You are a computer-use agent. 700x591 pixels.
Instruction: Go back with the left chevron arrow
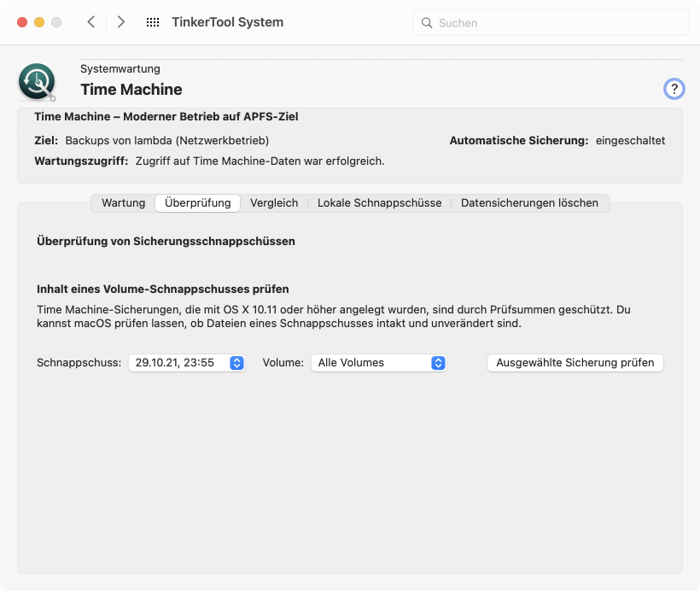tap(91, 22)
